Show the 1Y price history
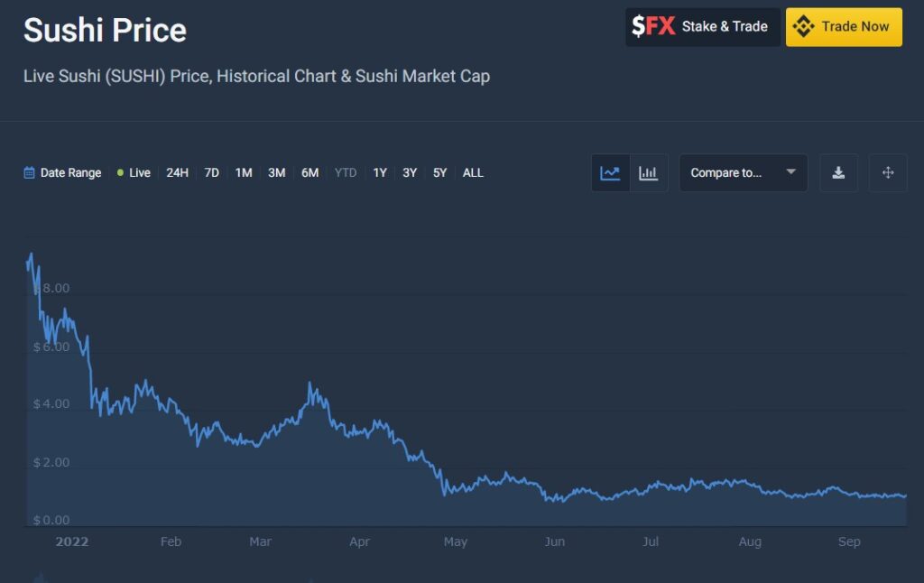 click(x=380, y=173)
